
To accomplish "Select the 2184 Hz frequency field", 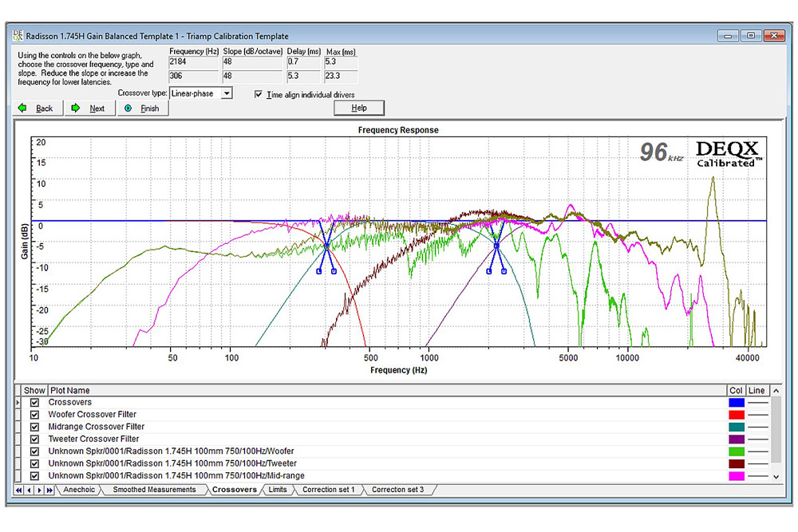I will [x=193, y=62].
